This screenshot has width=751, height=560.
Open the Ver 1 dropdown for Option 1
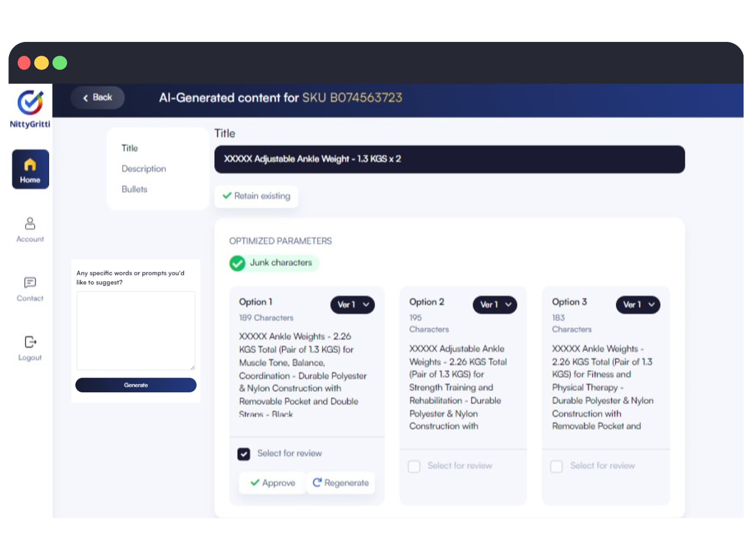pyautogui.click(x=352, y=305)
